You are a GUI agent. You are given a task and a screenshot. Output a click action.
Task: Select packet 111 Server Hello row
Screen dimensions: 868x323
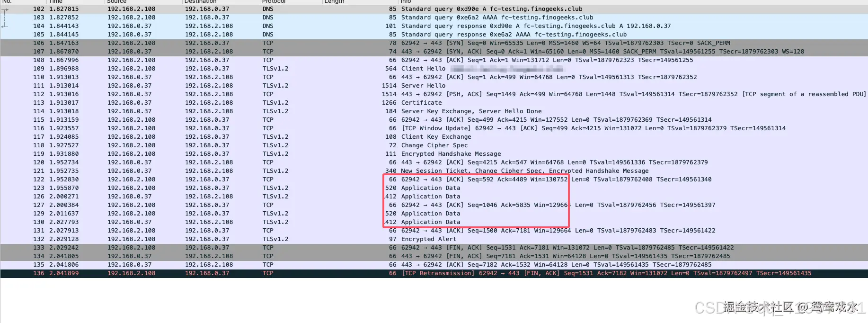[x=434, y=86]
